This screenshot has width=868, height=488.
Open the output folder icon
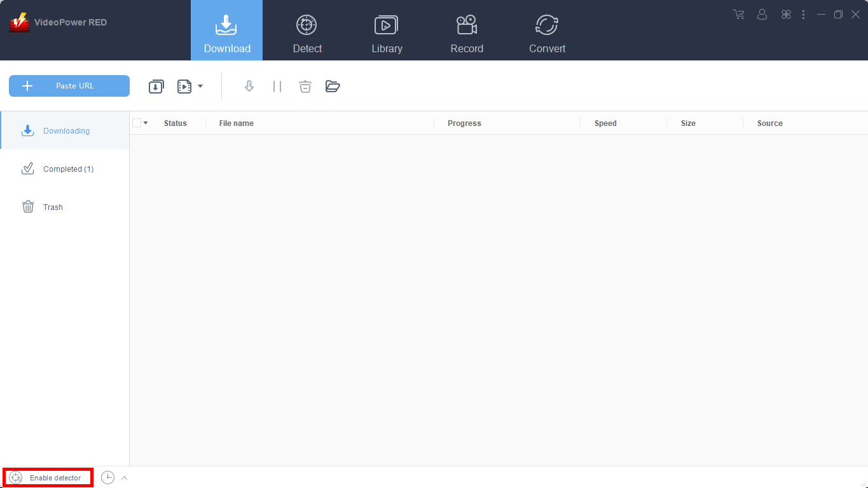tap(333, 87)
